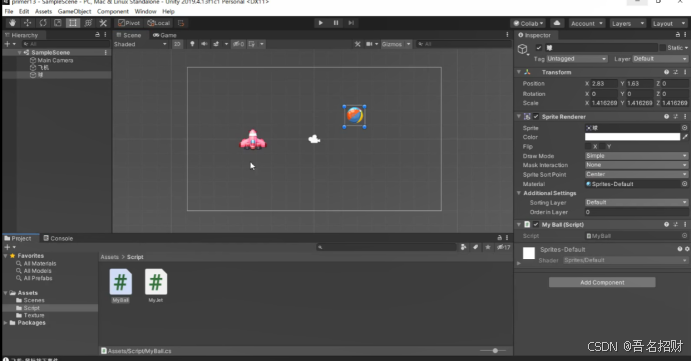Toggle 2D scene view mode

click(x=177, y=44)
